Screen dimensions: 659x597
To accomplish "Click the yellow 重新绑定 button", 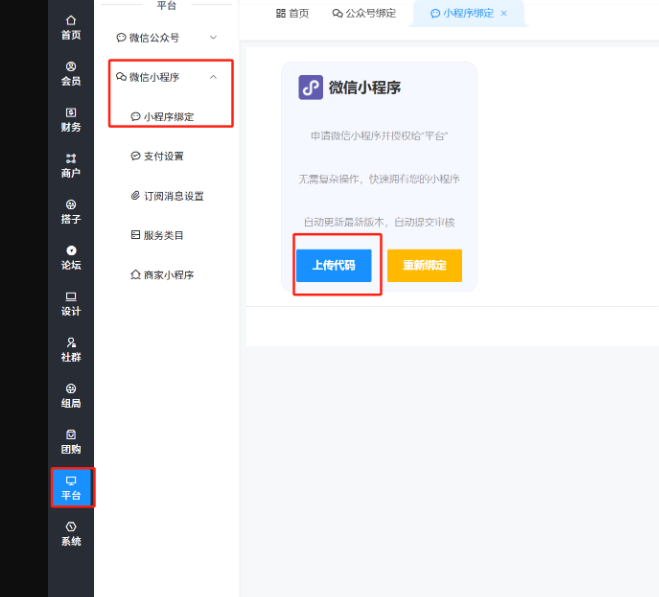I will (424, 265).
